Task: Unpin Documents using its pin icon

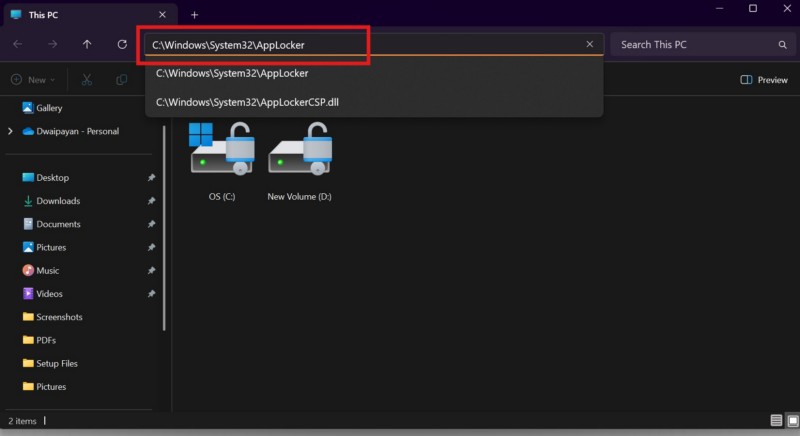Action: pos(152,224)
